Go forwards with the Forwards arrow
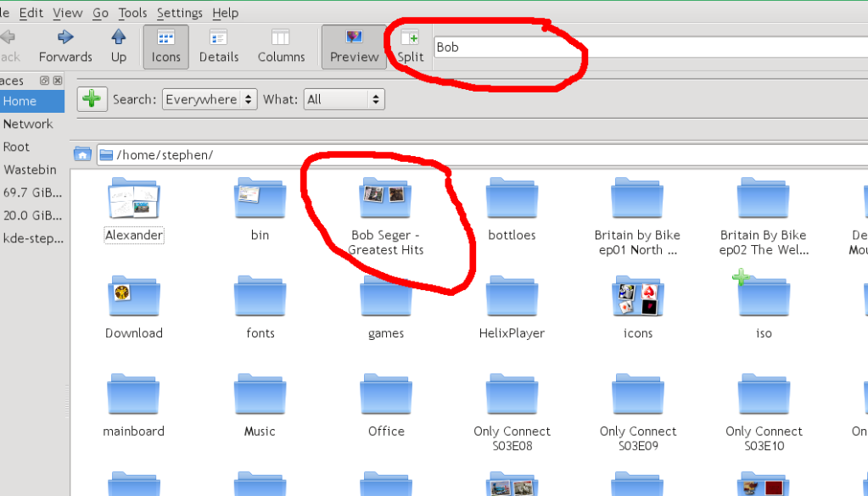 [x=65, y=47]
